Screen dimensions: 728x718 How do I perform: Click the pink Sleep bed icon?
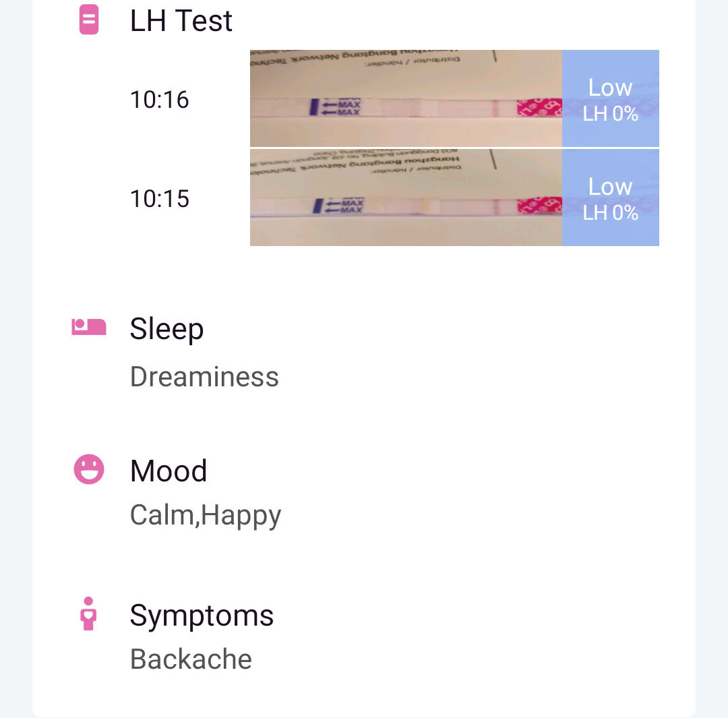pos(89,327)
